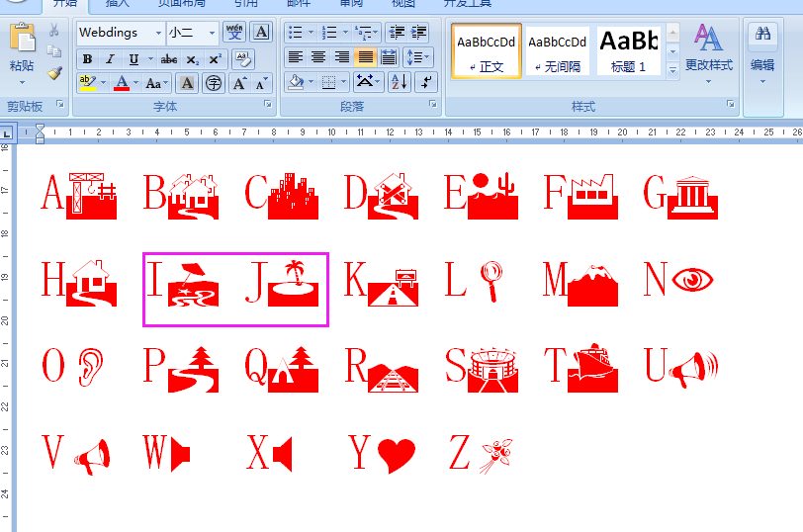Open the 页面布局 ribbon tab

(x=181, y=3)
